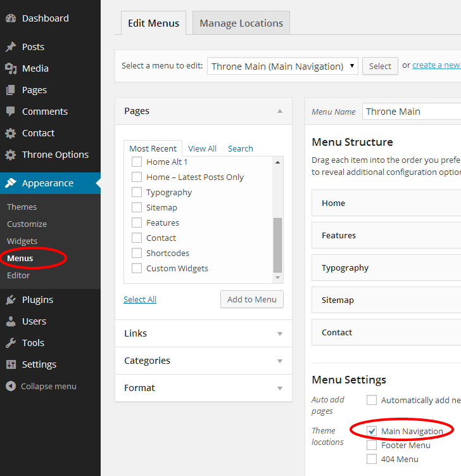Enable the Footer Menu theme location
Image resolution: width=461 pixels, height=476 pixels.
[x=372, y=445]
